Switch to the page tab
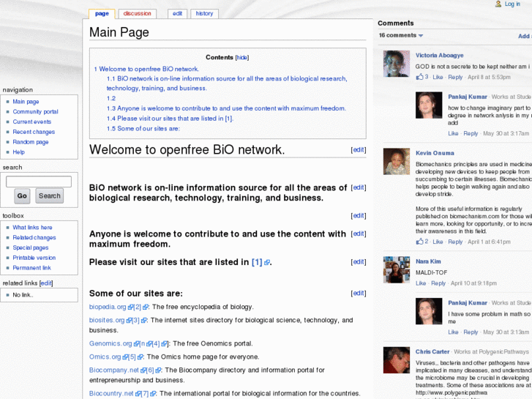The image size is (532, 399). click(x=102, y=14)
